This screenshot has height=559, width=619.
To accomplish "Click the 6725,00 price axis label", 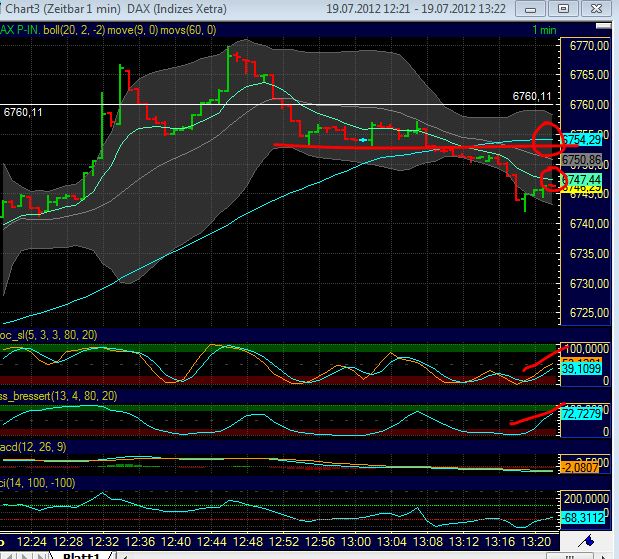I will pos(589,313).
